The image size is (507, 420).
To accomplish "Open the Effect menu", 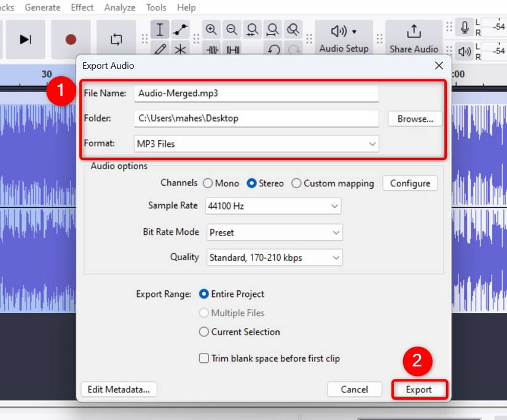I will 82,7.
